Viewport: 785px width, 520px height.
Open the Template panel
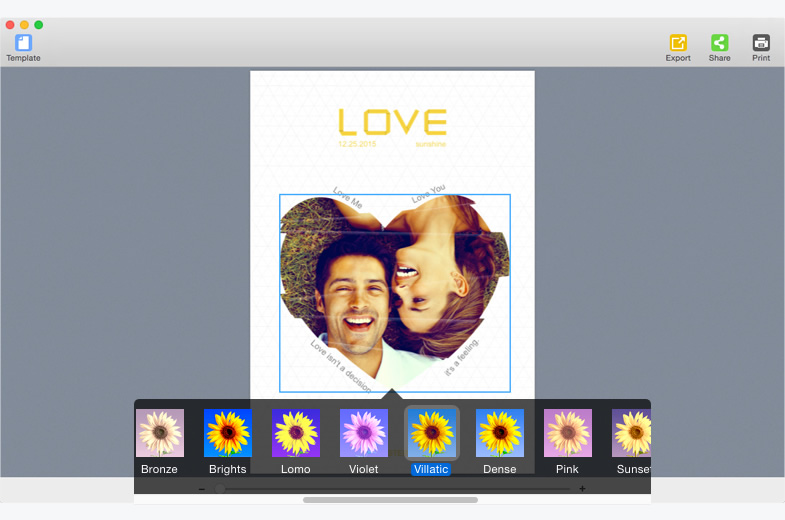click(23, 44)
